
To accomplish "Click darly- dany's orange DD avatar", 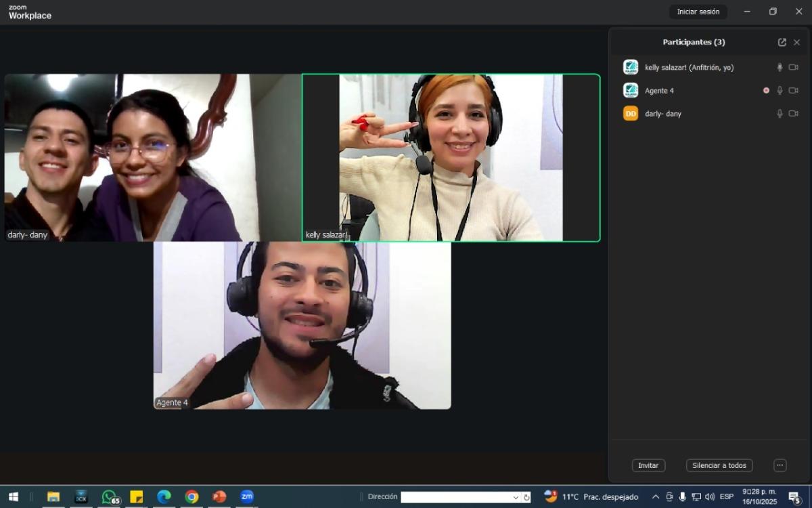I will pyautogui.click(x=631, y=114).
